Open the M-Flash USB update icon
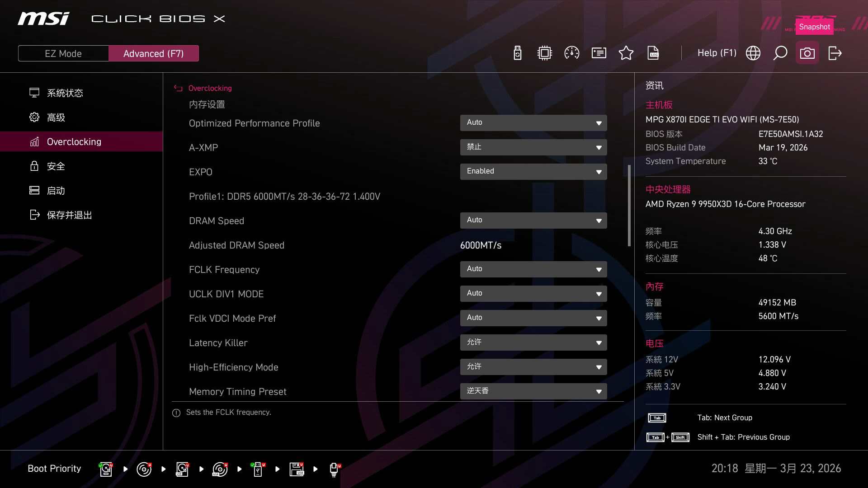This screenshot has height=488, width=868. (518, 53)
